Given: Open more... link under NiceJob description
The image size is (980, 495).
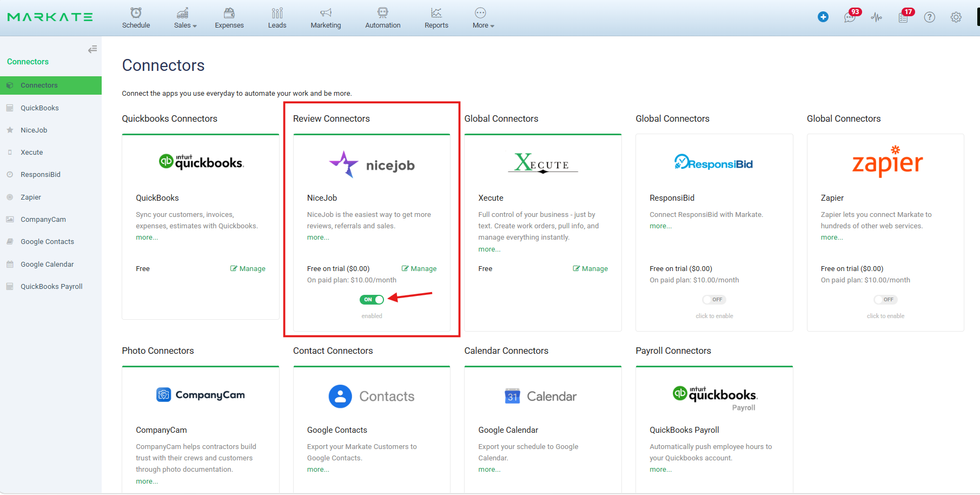Looking at the screenshot, I should (318, 237).
